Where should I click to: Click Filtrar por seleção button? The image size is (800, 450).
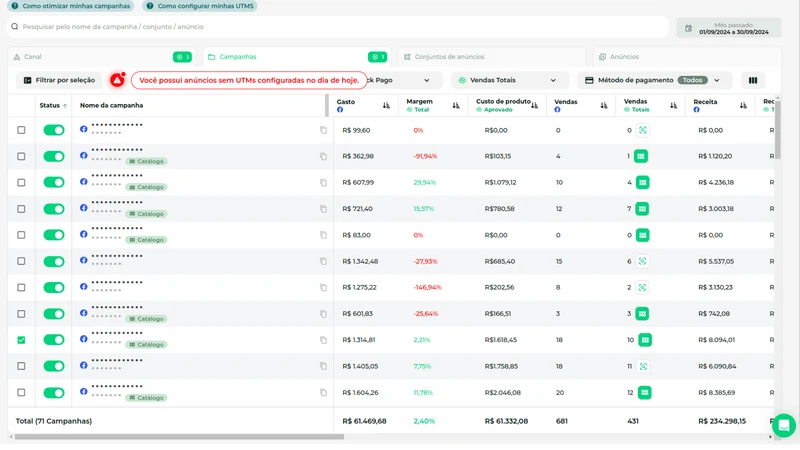pos(59,80)
